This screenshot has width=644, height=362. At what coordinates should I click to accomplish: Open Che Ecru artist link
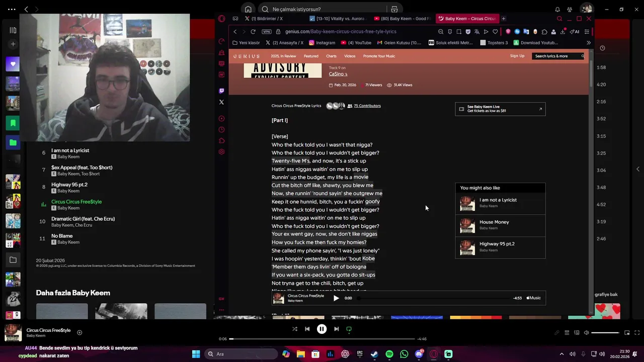coord(84,225)
